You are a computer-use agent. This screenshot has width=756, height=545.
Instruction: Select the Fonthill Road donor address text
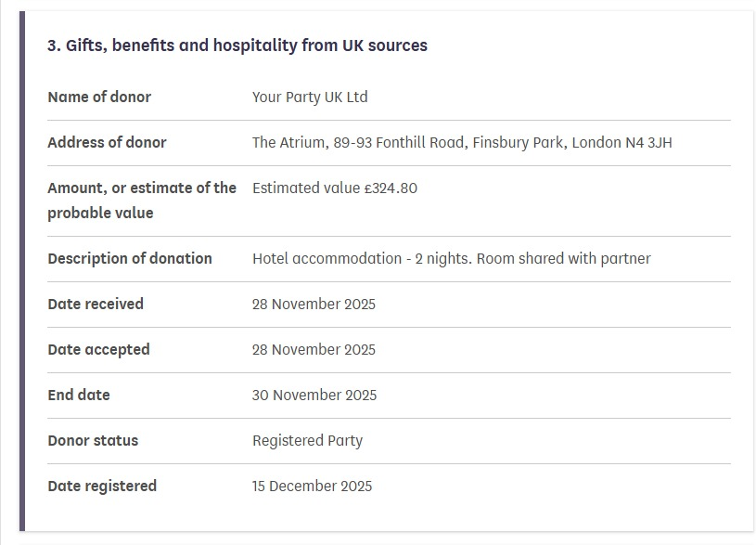462,142
